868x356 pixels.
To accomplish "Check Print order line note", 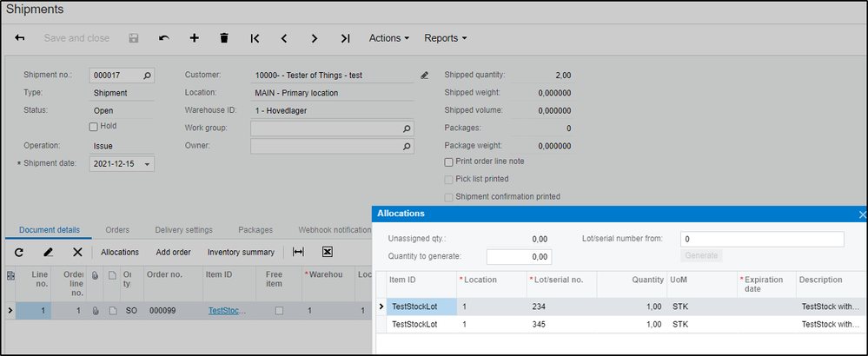I will [448, 162].
